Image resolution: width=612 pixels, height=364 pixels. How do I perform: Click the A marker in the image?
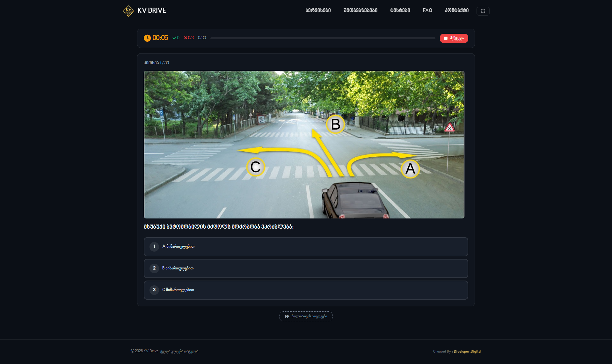coord(410,169)
